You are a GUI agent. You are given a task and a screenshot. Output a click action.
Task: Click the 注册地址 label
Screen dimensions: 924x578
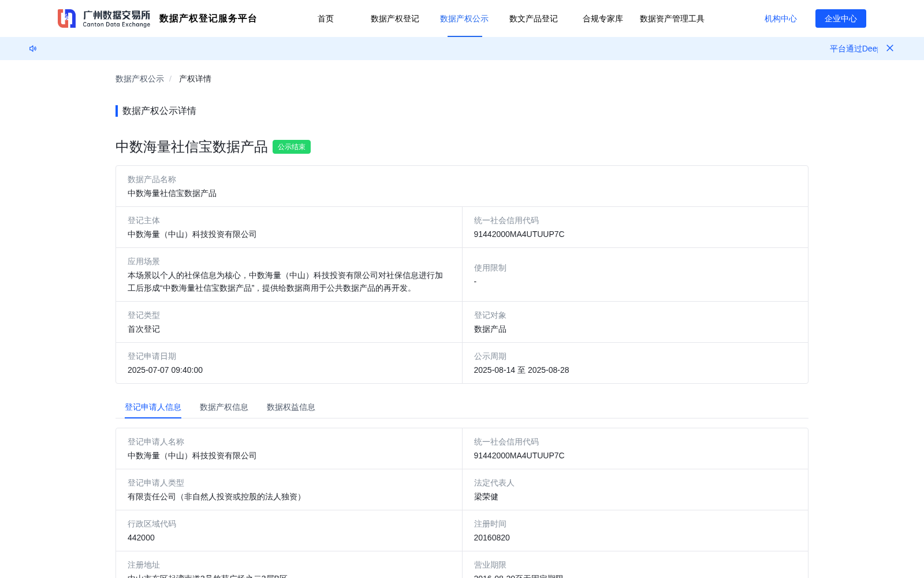pos(144,565)
